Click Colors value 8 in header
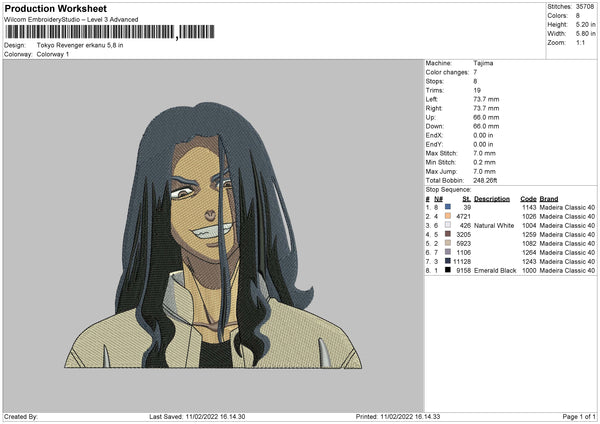Screen dimensions: 600x424 click(x=578, y=16)
